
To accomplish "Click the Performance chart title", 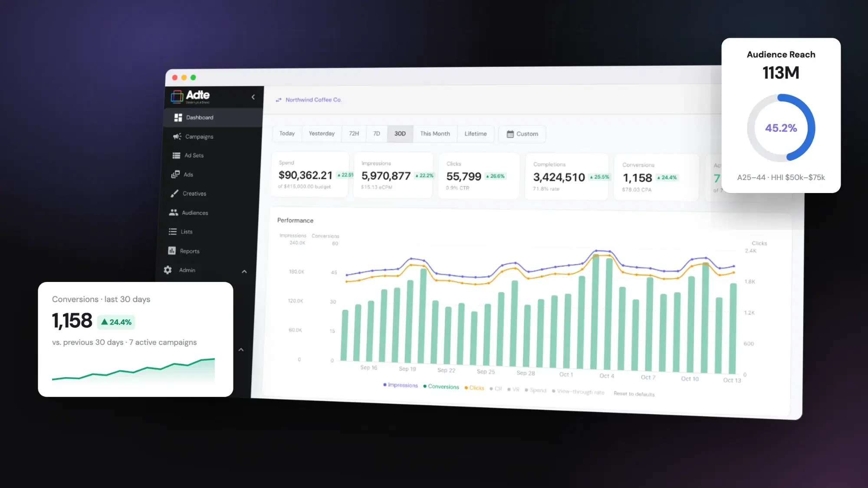I will pyautogui.click(x=295, y=220).
